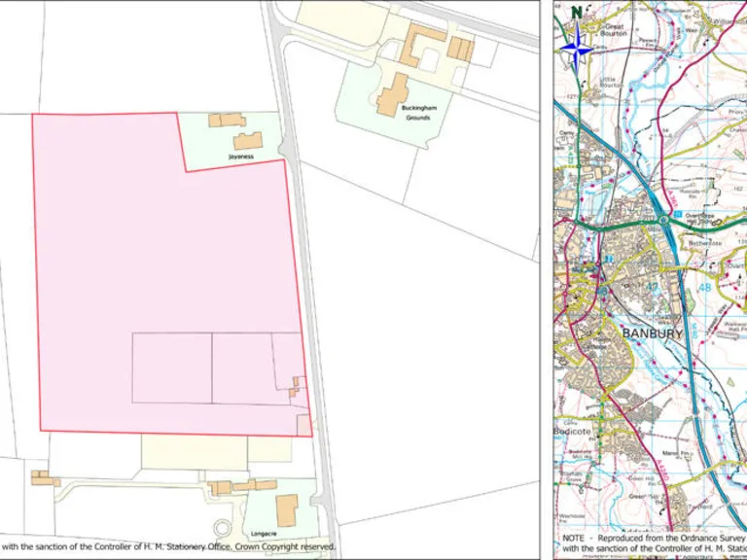This screenshot has width=747, height=560.
Task: Click the beige plot below the pink site
Action: 195,451
